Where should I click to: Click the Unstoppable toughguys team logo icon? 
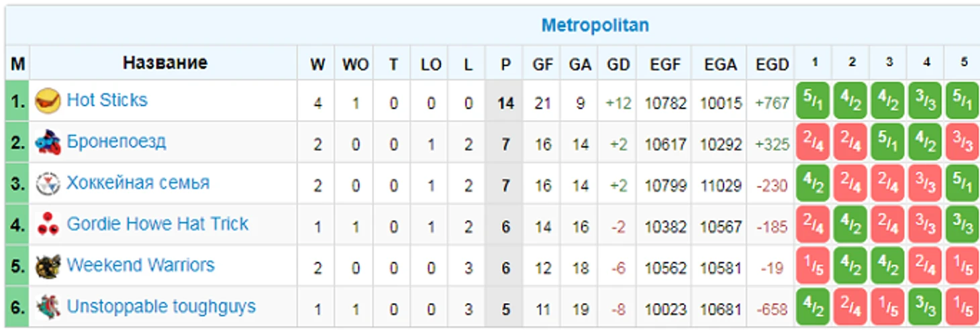point(48,307)
